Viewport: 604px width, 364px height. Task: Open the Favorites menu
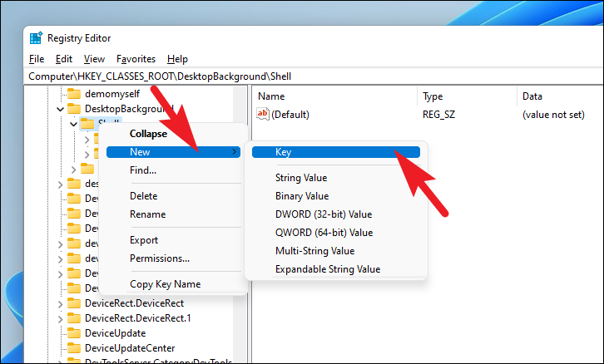pyautogui.click(x=136, y=59)
